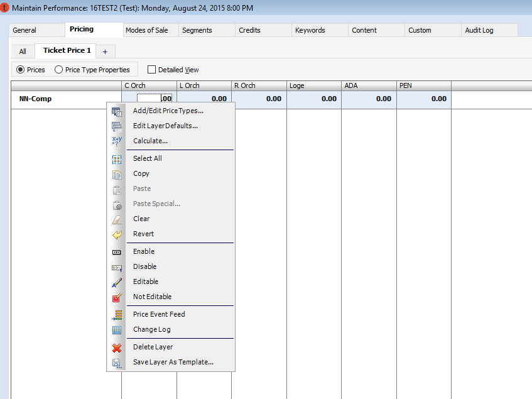
Task: Open the Modes of Sale tab
Action: [x=150, y=30]
